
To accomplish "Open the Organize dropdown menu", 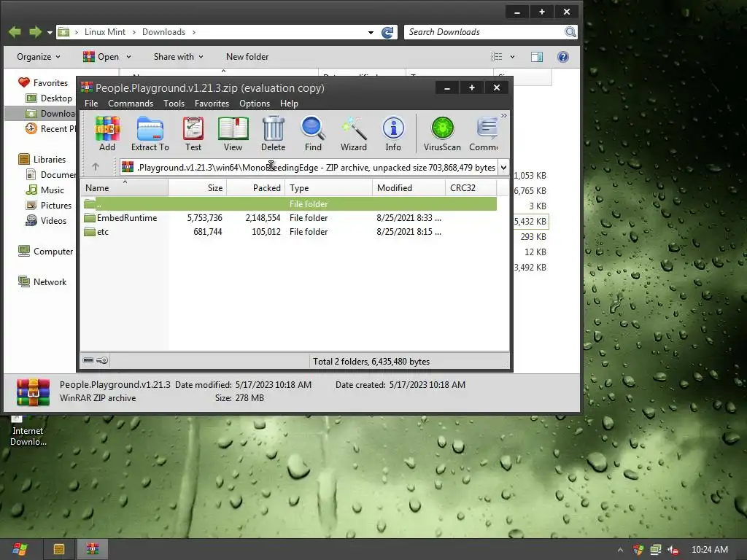I will [39, 57].
